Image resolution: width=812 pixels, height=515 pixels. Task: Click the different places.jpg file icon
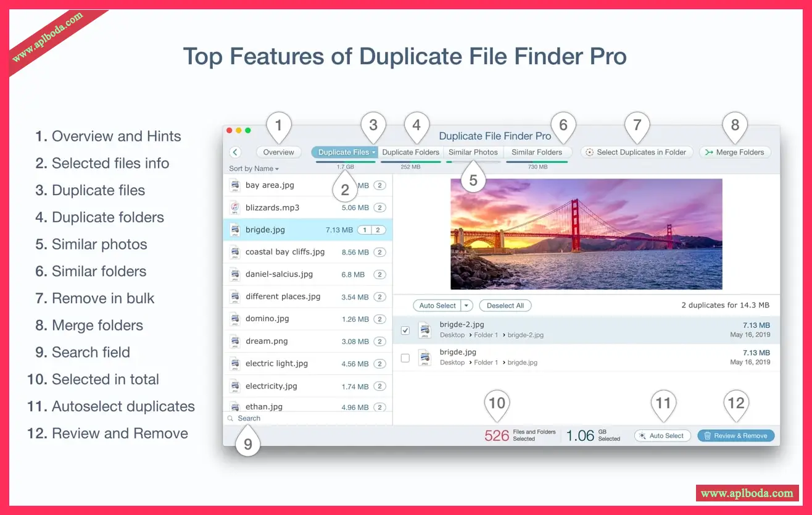click(234, 296)
